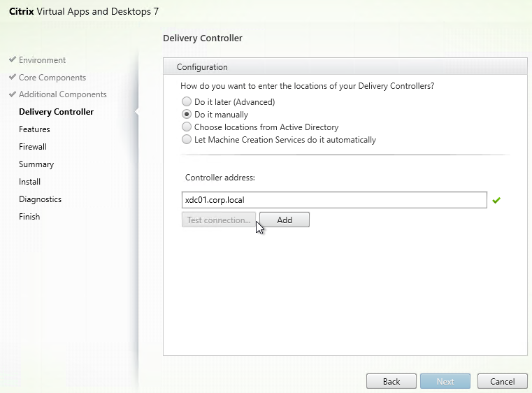Jump to the Summary step
532x393 pixels.
(x=36, y=164)
